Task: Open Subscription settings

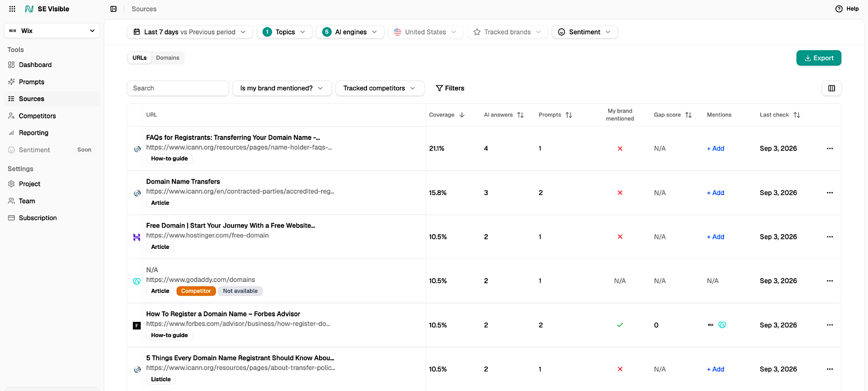Action: (x=52, y=218)
